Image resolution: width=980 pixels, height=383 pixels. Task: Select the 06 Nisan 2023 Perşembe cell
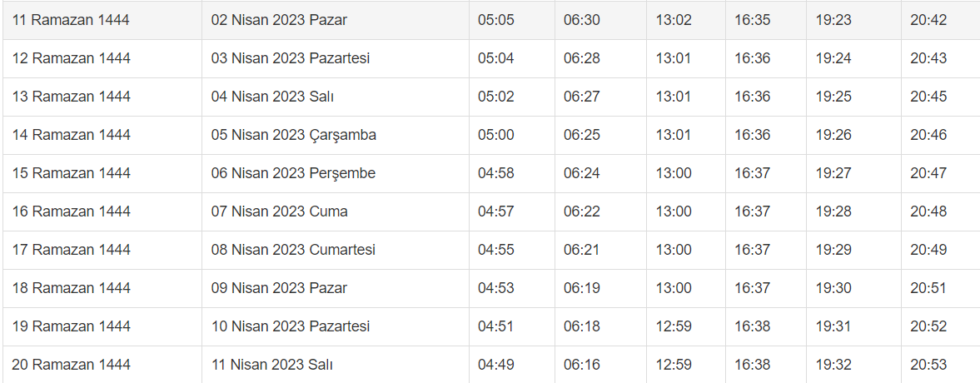(x=293, y=173)
